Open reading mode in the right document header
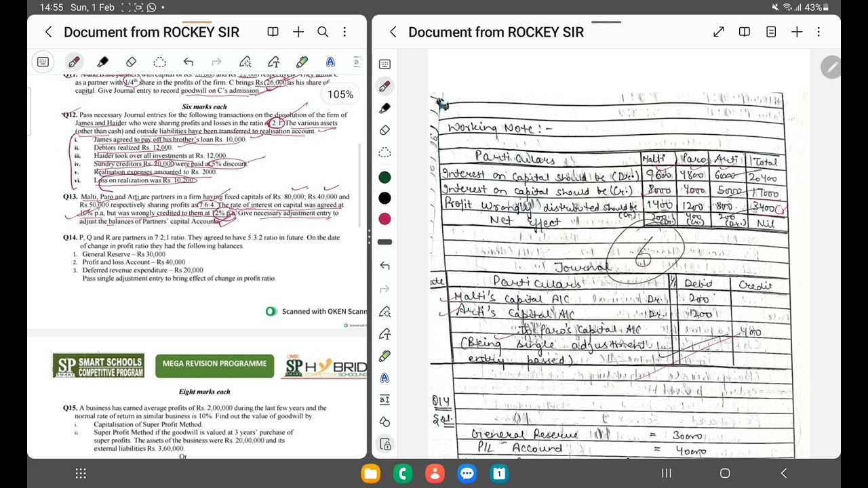 coord(745,32)
